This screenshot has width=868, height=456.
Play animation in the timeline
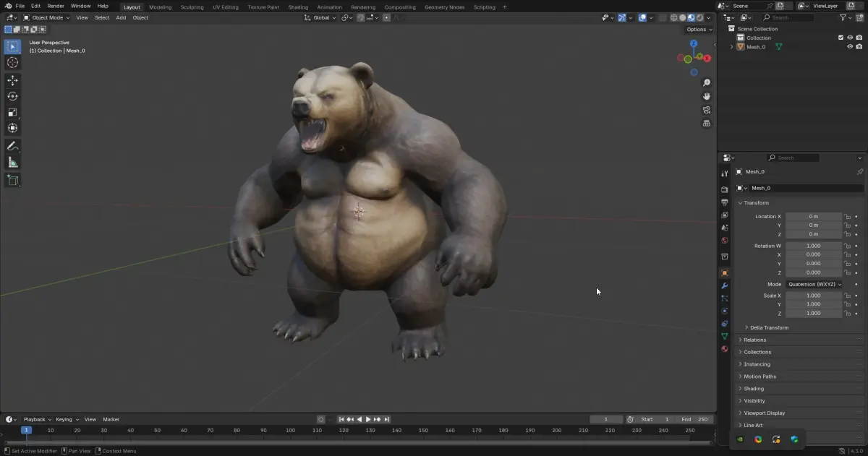(x=368, y=419)
